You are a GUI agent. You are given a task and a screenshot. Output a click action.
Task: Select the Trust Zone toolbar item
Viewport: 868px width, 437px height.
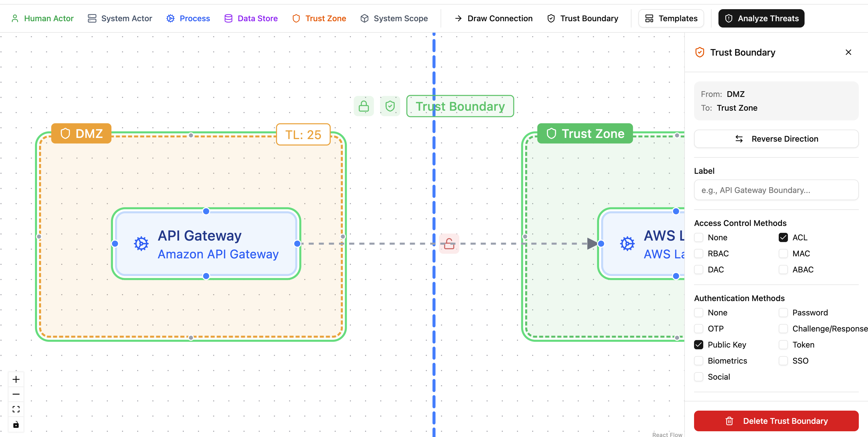click(319, 18)
